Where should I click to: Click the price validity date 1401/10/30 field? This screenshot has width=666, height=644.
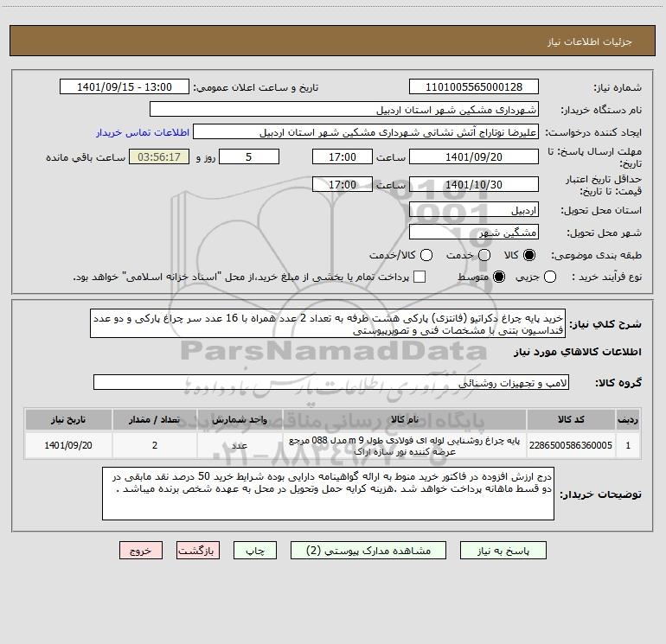point(474,185)
